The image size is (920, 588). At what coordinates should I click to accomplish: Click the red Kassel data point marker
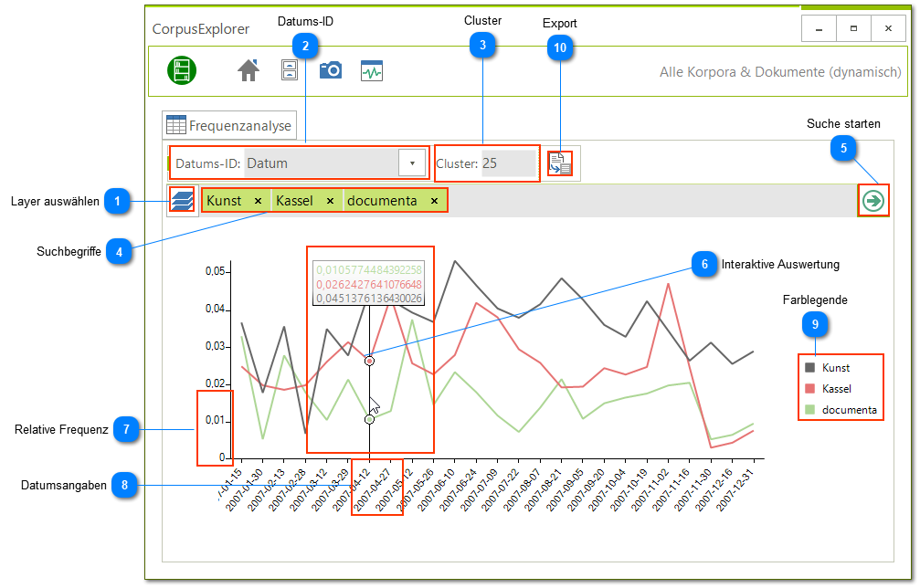pyautogui.click(x=369, y=362)
